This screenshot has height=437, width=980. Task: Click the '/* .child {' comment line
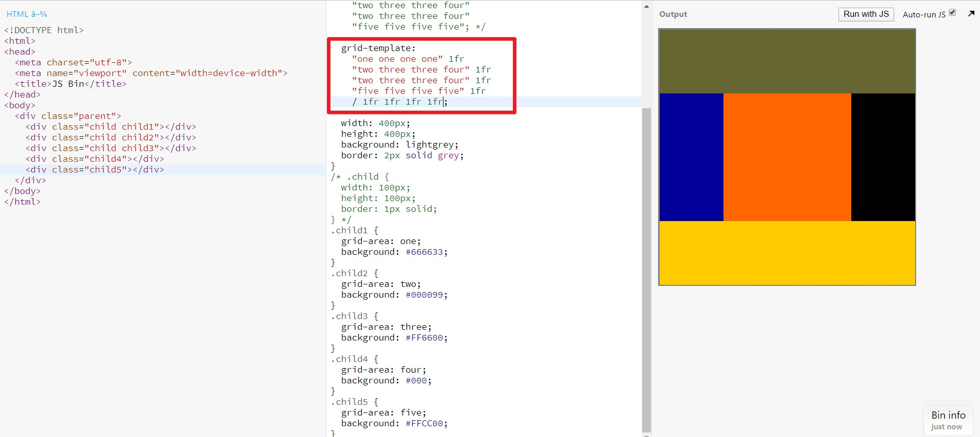360,177
